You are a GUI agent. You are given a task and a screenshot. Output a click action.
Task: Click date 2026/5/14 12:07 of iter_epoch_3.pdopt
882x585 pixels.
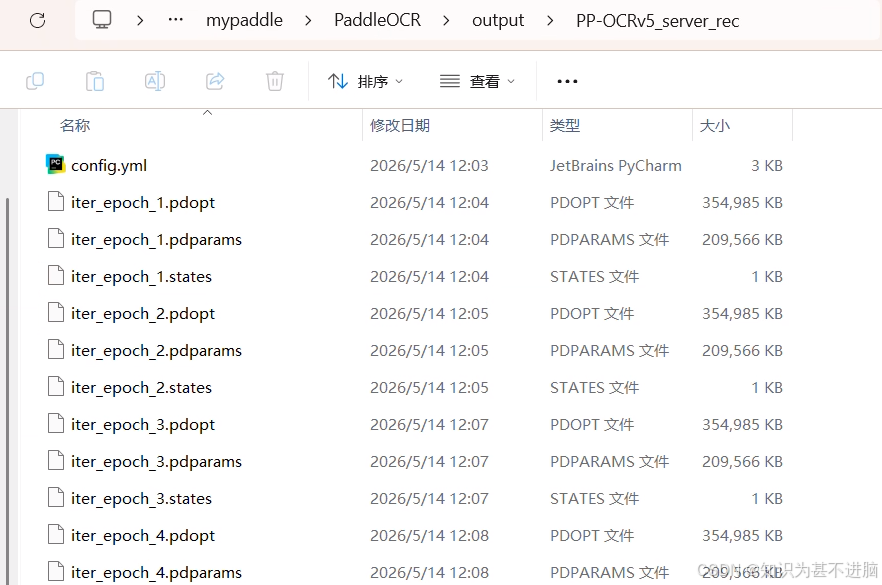(429, 425)
